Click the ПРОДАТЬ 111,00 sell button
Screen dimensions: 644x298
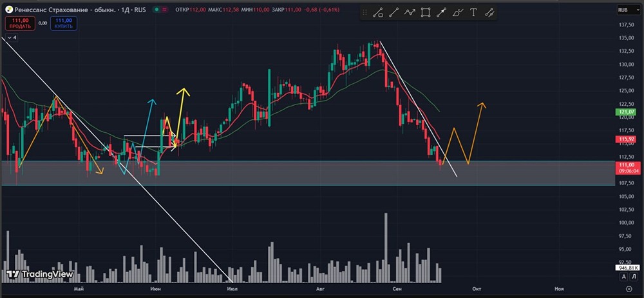20,23
